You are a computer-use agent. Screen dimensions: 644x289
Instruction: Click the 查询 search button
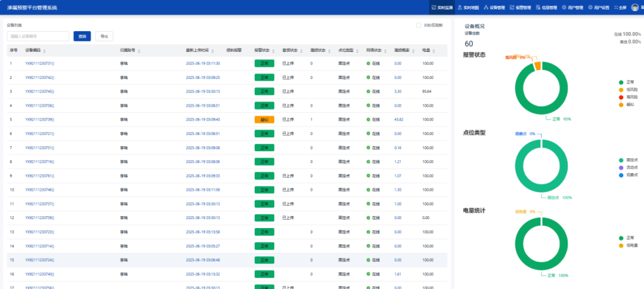pyautogui.click(x=82, y=36)
